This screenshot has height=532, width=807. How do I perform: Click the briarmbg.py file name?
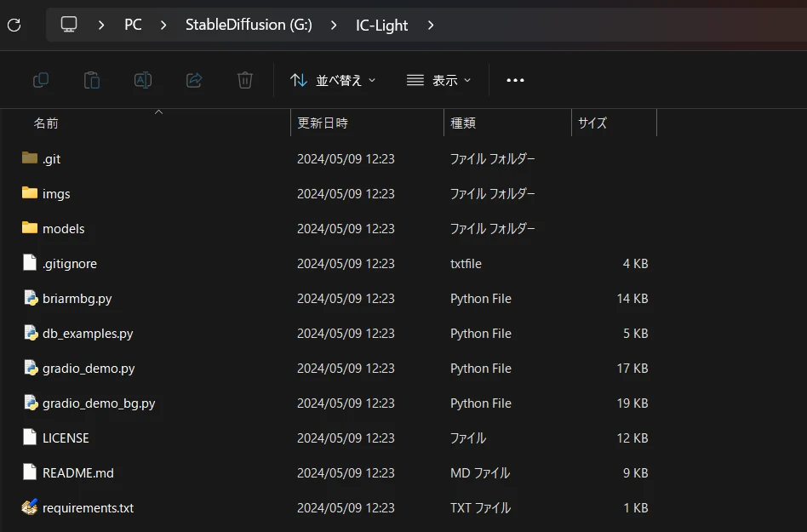coord(77,299)
